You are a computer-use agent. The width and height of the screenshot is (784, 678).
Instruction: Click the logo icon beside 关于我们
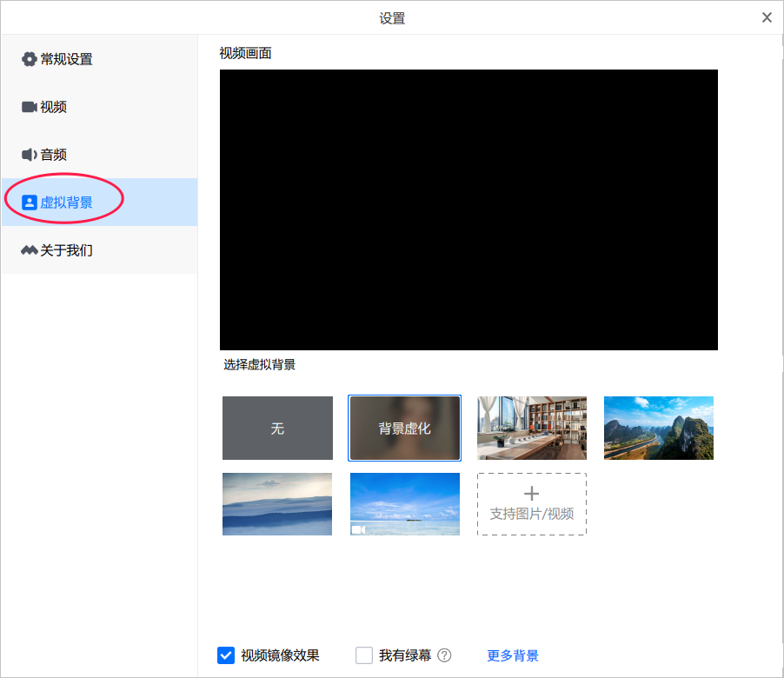[30, 250]
